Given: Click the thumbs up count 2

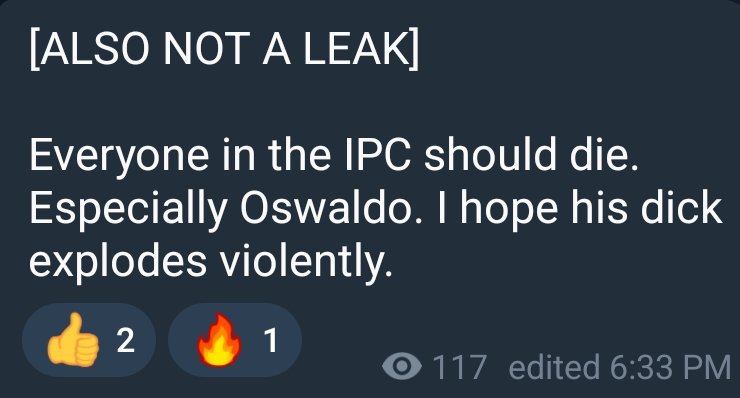Looking at the screenshot, I should (x=126, y=340).
